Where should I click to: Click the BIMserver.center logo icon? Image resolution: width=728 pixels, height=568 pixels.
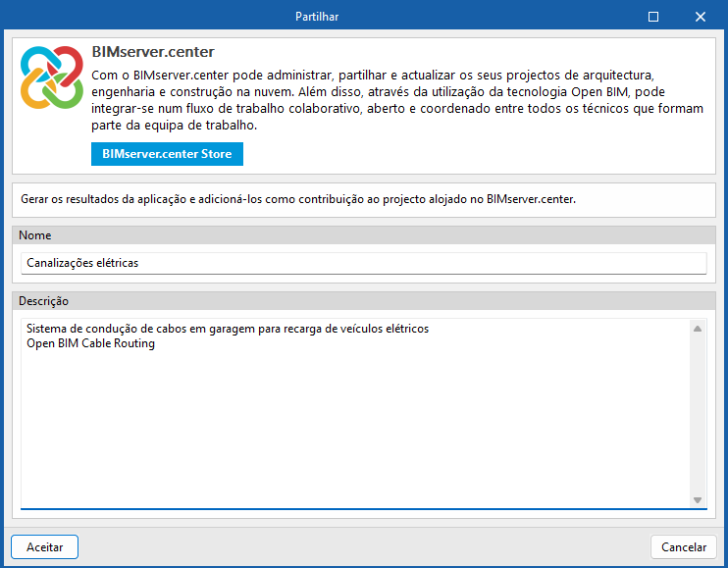pyautogui.click(x=52, y=77)
